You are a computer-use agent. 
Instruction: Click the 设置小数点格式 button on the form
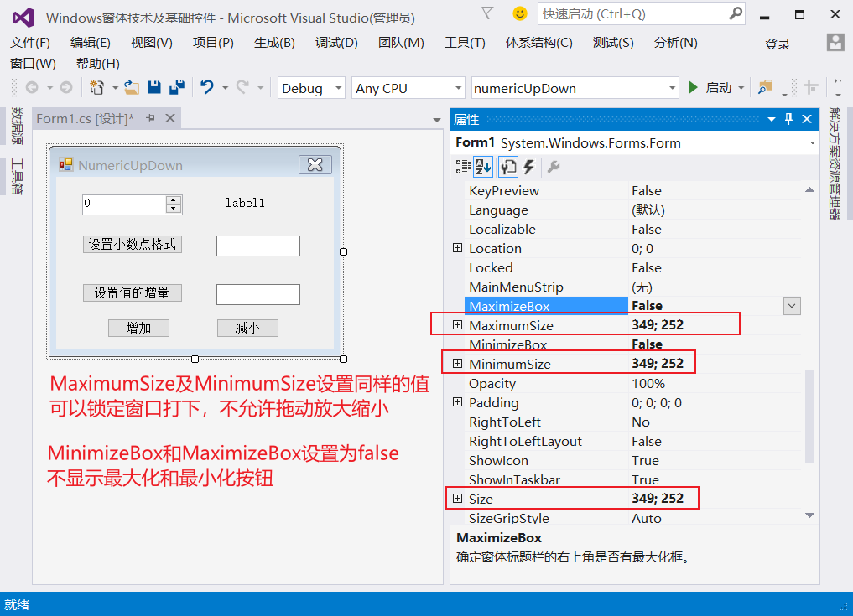133,244
